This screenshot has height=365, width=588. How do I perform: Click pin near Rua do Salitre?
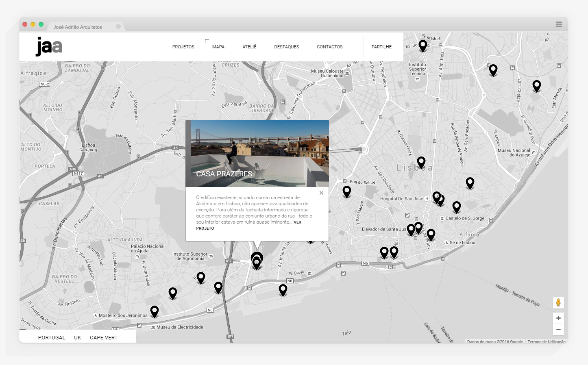click(x=347, y=191)
